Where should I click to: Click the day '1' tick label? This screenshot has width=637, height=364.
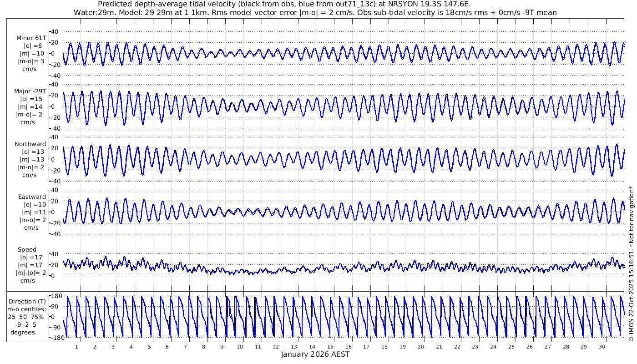(77, 347)
